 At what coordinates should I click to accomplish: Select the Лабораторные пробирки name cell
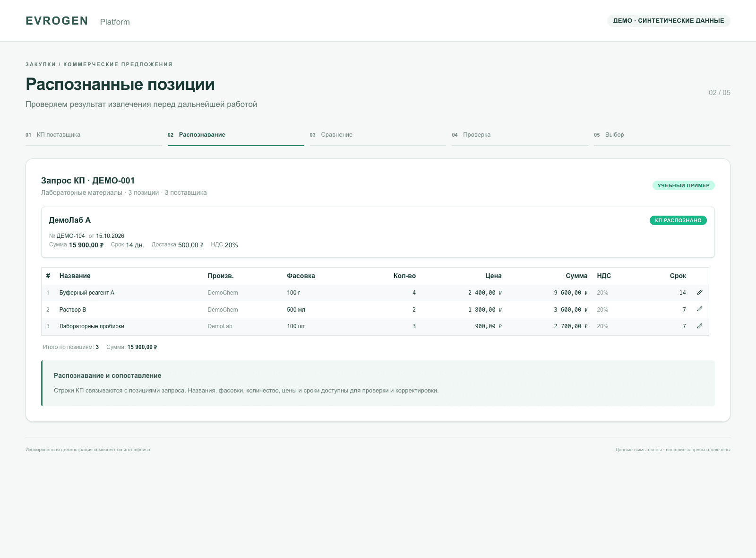(92, 326)
